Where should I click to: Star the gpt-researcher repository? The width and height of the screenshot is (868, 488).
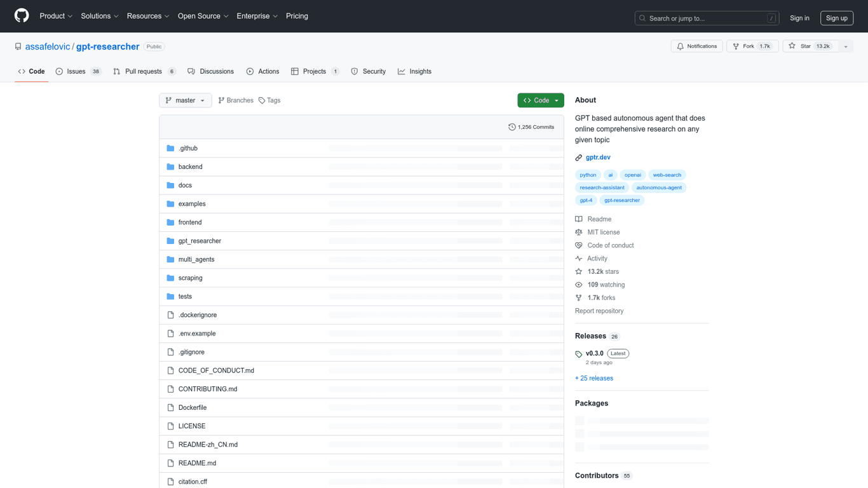(x=810, y=46)
